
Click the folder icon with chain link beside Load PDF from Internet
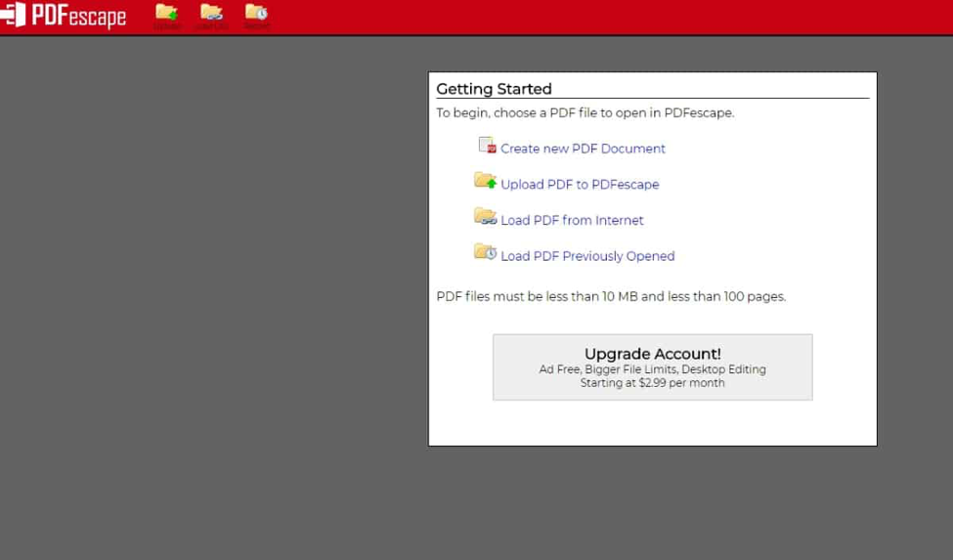point(485,216)
